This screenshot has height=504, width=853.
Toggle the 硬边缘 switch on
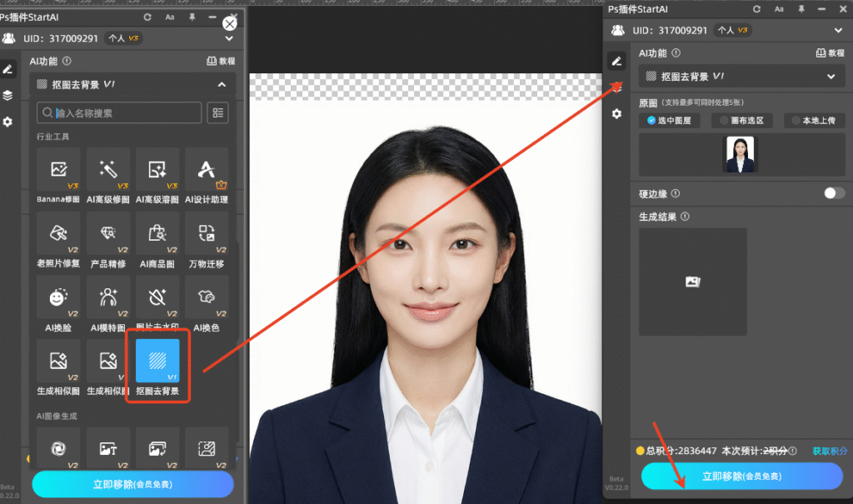tap(834, 193)
